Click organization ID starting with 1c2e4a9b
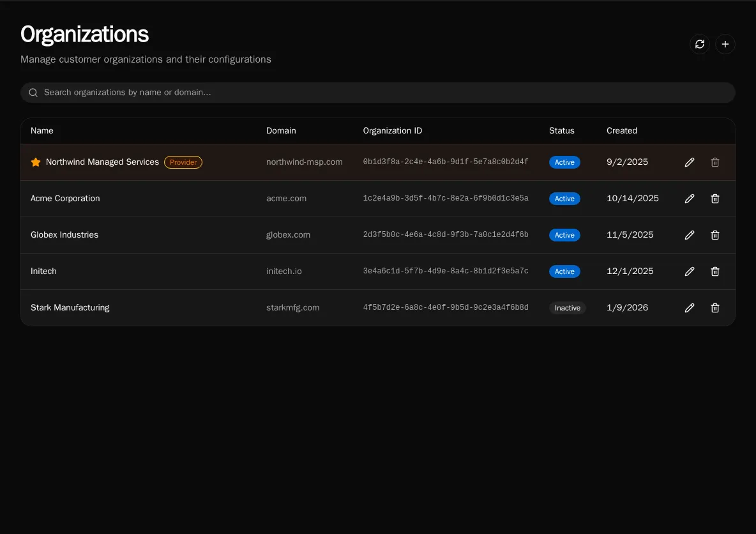This screenshot has width=756, height=534. point(446,198)
